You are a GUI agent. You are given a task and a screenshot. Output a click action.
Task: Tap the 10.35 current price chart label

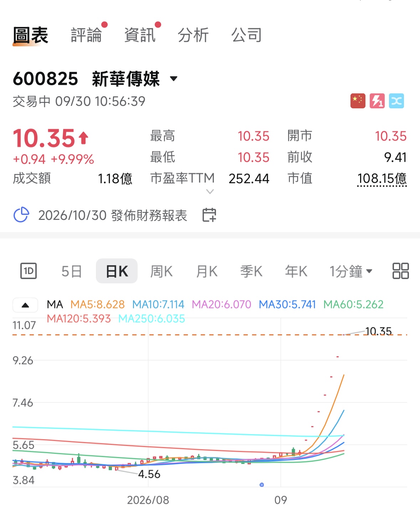(x=378, y=331)
